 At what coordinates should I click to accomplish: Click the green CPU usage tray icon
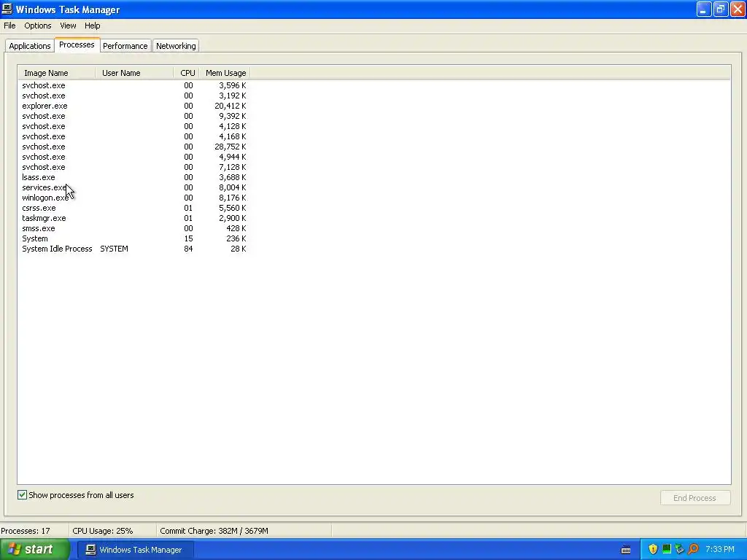pyautogui.click(x=667, y=549)
